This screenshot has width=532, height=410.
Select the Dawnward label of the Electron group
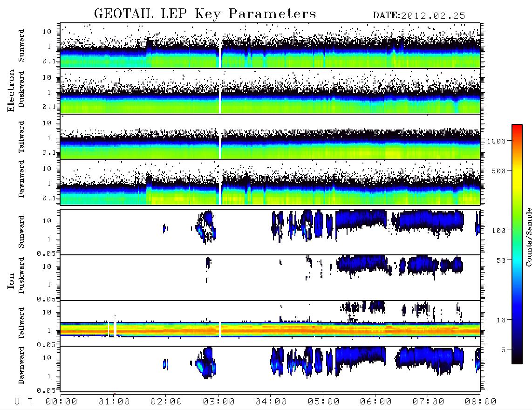[21, 179]
